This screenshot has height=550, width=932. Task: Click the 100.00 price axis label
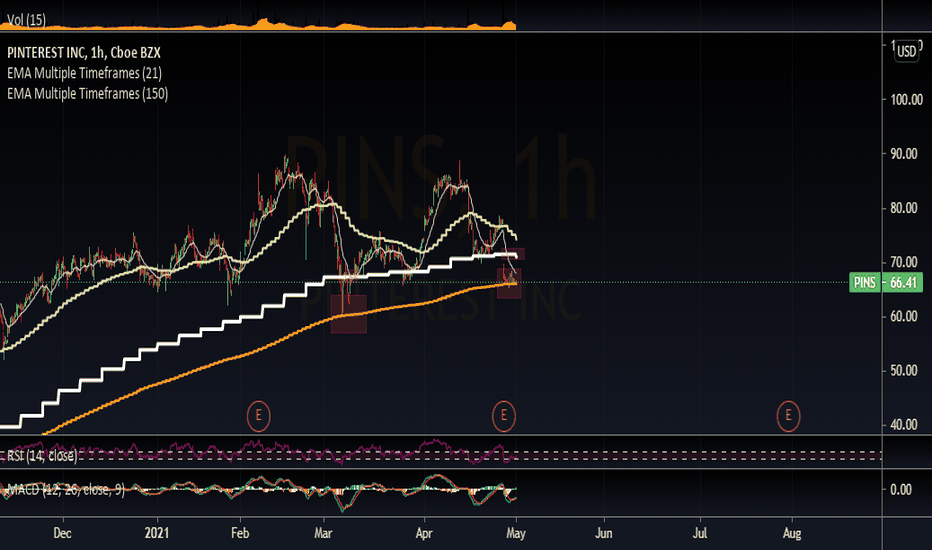pyautogui.click(x=906, y=100)
